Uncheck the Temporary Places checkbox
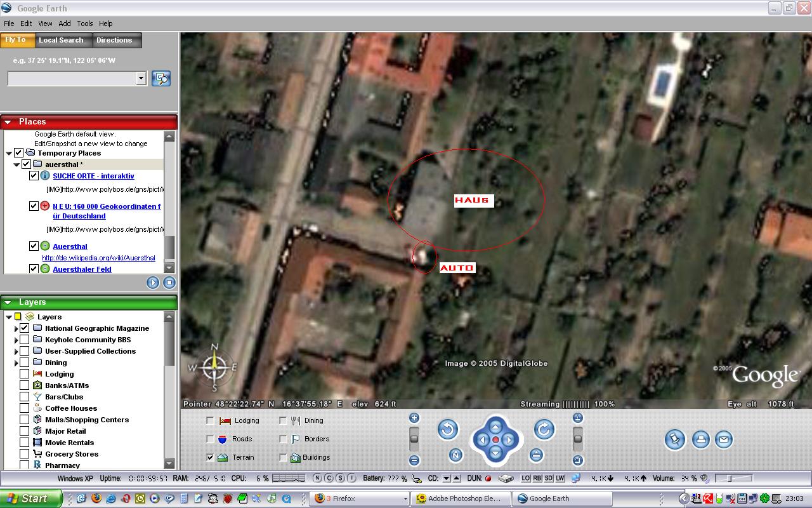Image resolution: width=812 pixels, height=508 pixels. tap(18, 153)
